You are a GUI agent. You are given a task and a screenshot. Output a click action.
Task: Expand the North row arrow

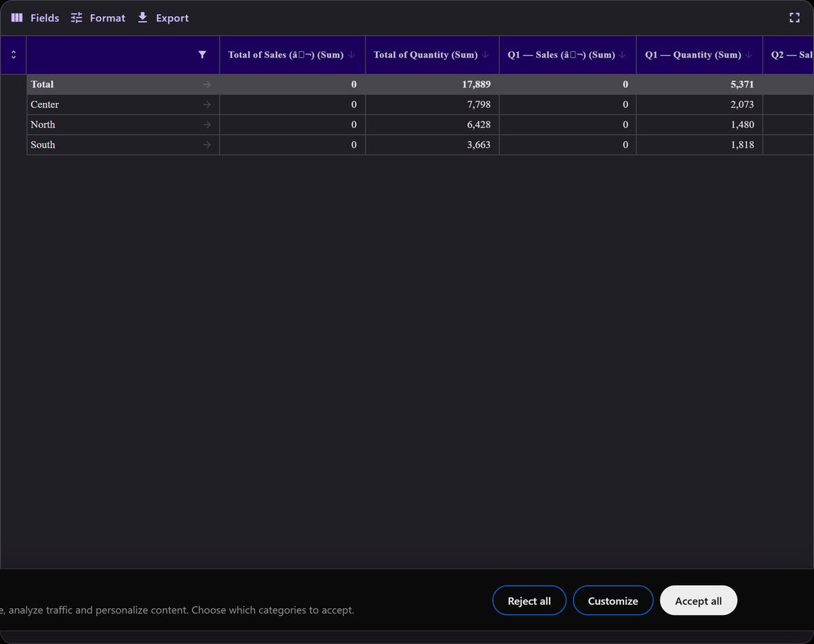(208, 125)
